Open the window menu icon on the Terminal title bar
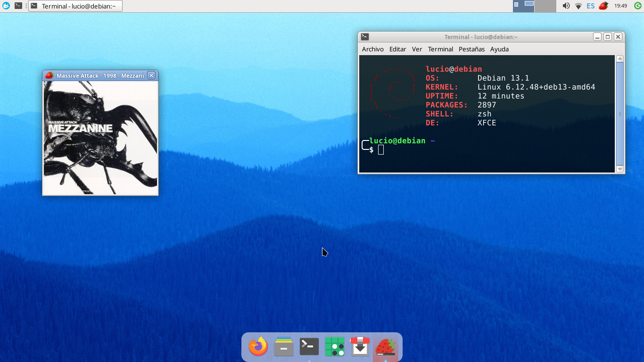Screen dimensions: 644x362 pyautogui.click(x=365, y=37)
